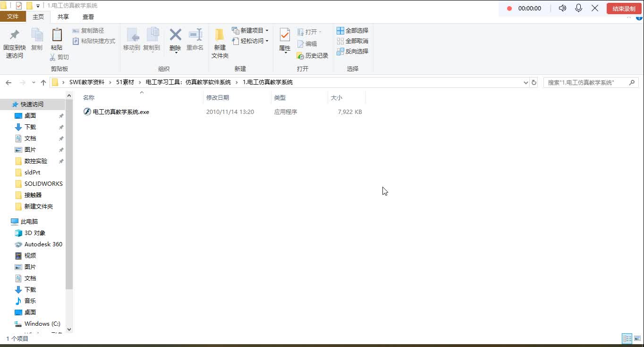Click the Edit option in ribbon

307,43
